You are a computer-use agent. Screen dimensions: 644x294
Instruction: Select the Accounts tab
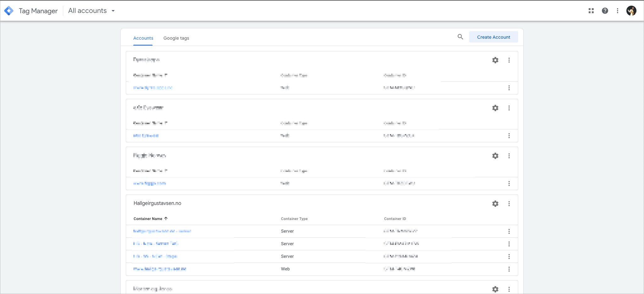(x=143, y=38)
